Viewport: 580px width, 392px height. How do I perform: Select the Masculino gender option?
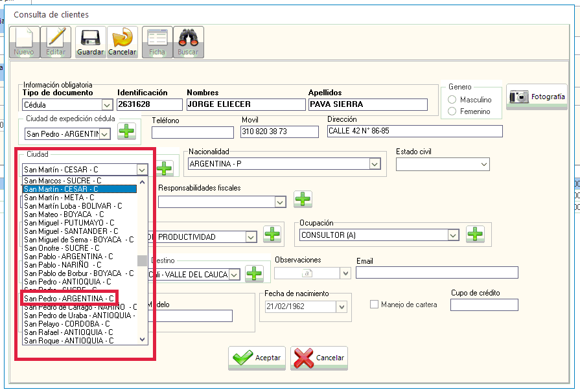[x=452, y=100]
